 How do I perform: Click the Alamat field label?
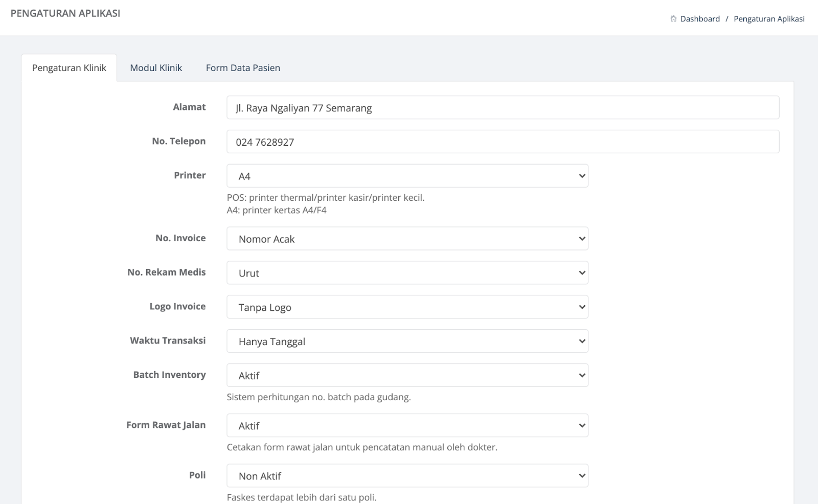pyautogui.click(x=189, y=107)
